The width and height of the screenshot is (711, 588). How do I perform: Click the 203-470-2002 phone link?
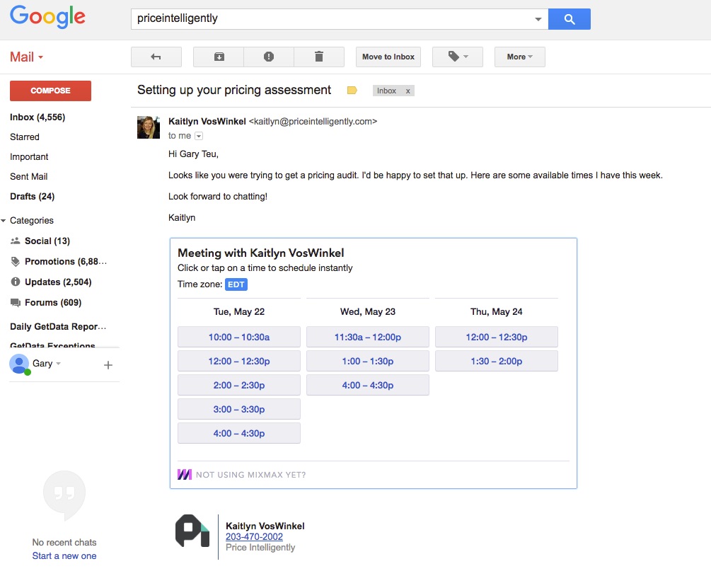click(254, 537)
